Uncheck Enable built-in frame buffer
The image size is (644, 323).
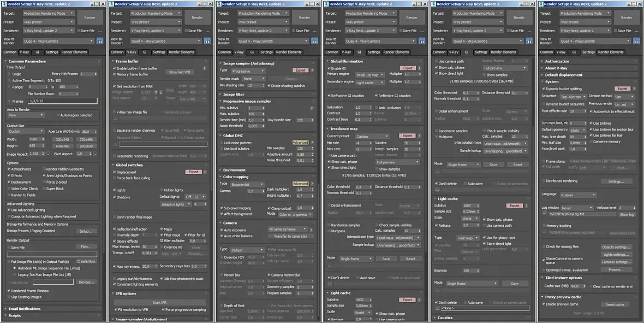coord(114,68)
